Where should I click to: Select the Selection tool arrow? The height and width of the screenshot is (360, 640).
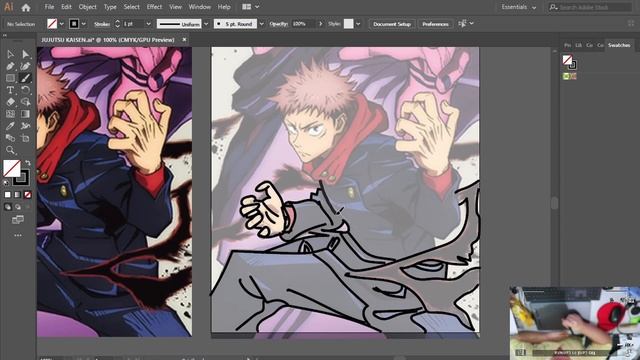pos(10,54)
